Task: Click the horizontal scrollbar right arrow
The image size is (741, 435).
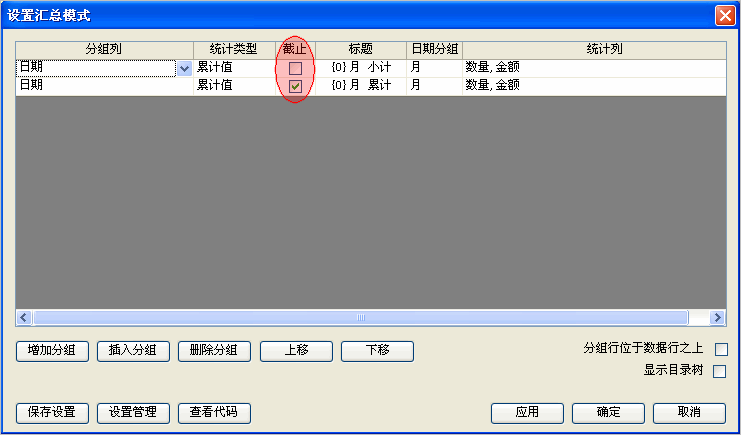Action: 717,318
